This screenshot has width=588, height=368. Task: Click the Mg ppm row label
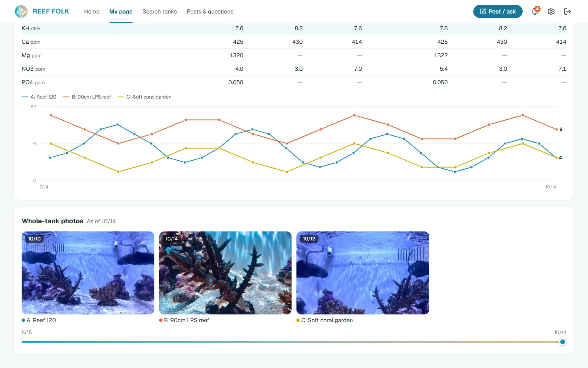31,55
